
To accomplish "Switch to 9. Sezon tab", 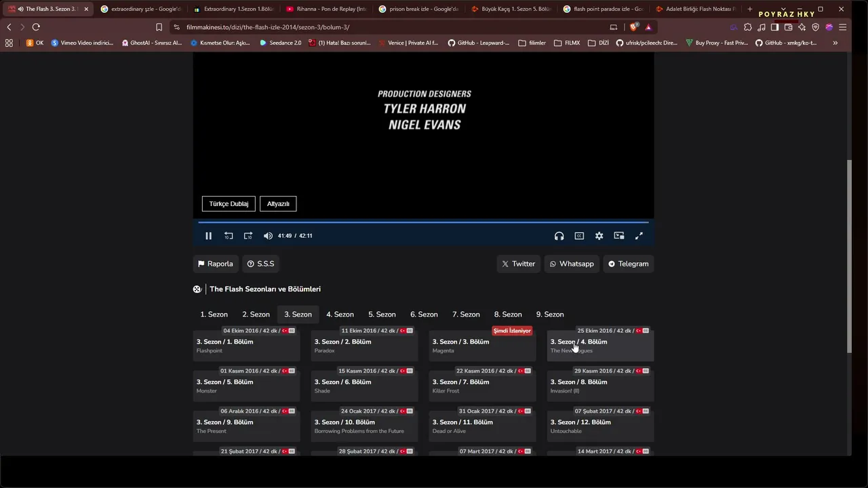I will point(550,314).
